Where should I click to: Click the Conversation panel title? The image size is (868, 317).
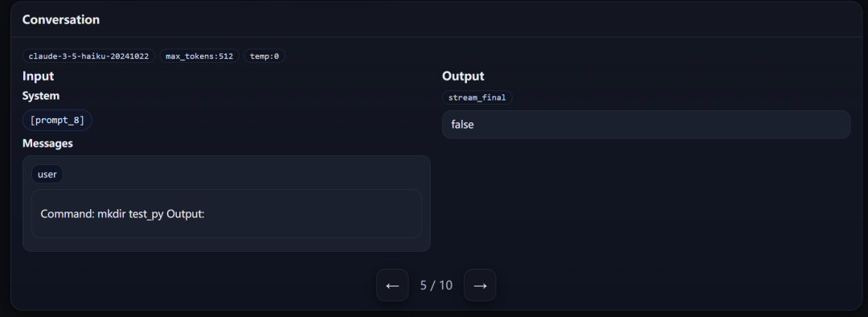[x=61, y=19]
